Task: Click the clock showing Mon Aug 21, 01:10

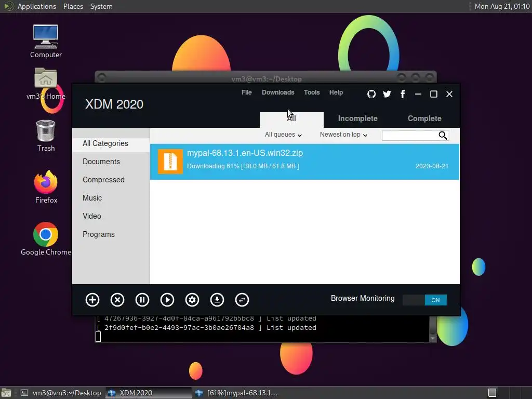Action: pyautogui.click(x=502, y=6)
